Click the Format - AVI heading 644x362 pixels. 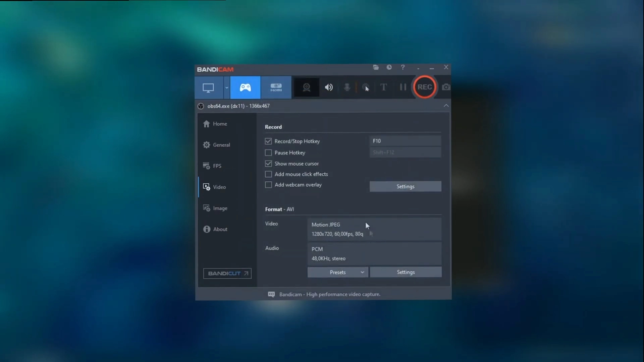[x=279, y=209]
